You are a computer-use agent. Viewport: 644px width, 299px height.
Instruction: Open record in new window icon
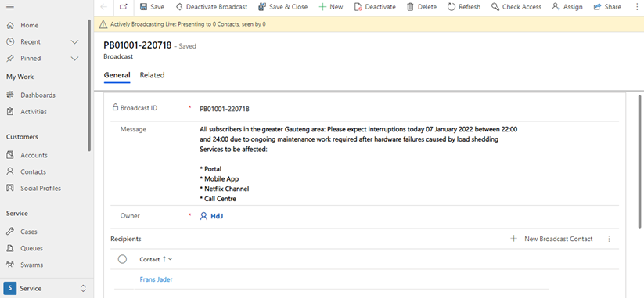pos(124,7)
